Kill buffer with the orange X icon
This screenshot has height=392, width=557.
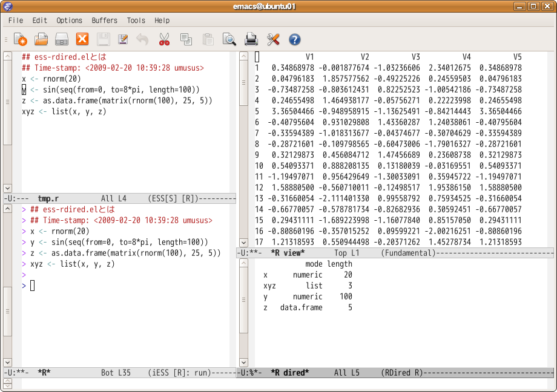[82, 39]
